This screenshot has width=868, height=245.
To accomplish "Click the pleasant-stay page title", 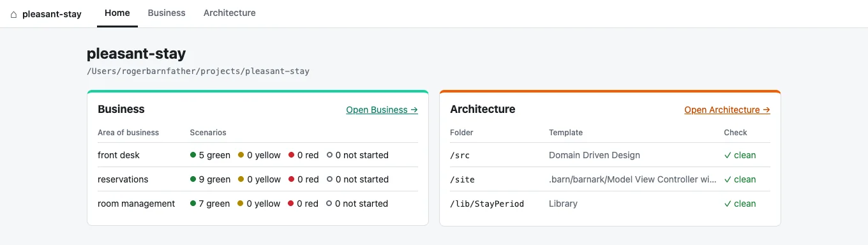I will click(x=137, y=54).
